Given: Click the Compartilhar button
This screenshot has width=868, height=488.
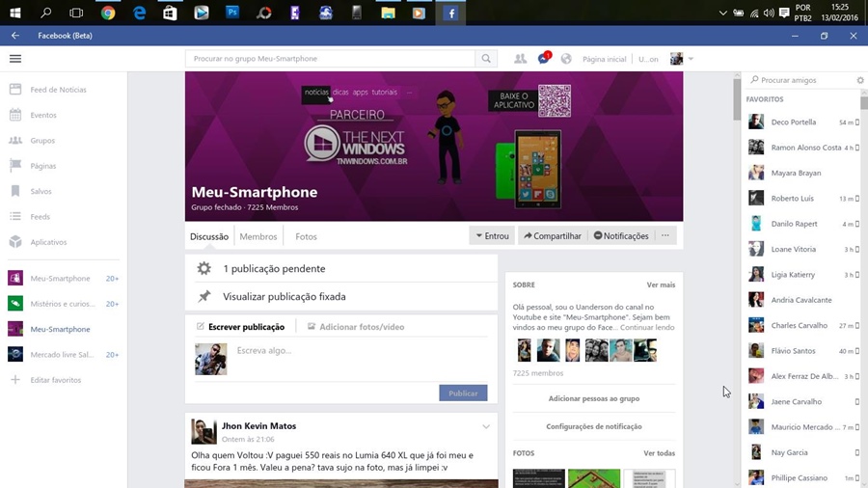Looking at the screenshot, I should pos(553,235).
